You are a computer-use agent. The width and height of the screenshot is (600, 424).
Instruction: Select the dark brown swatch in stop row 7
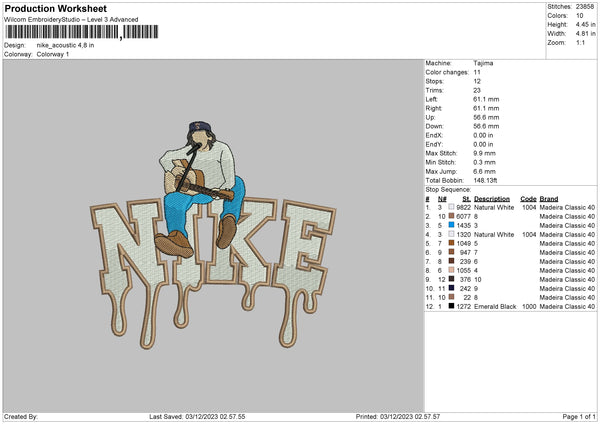point(451,261)
